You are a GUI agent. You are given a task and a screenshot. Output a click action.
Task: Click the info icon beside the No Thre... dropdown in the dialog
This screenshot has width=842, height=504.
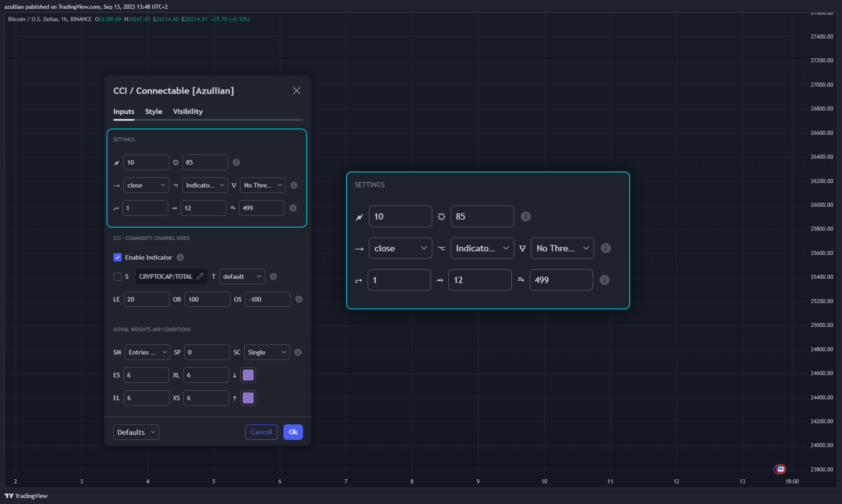click(294, 185)
